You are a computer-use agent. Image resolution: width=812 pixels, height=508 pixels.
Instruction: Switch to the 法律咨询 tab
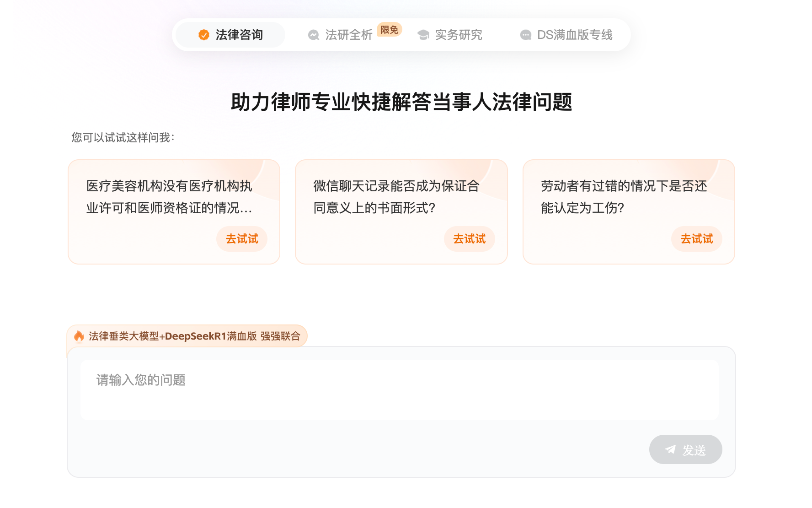click(230, 35)
